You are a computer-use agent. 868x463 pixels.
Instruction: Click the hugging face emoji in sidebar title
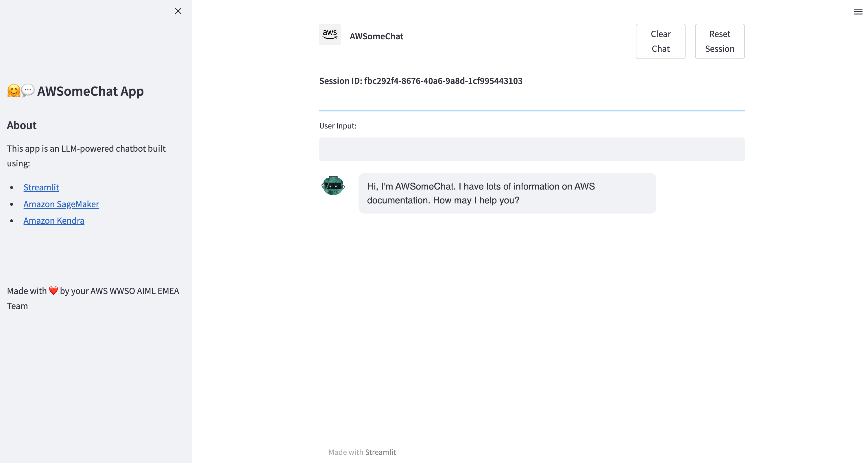click(14, 91)
